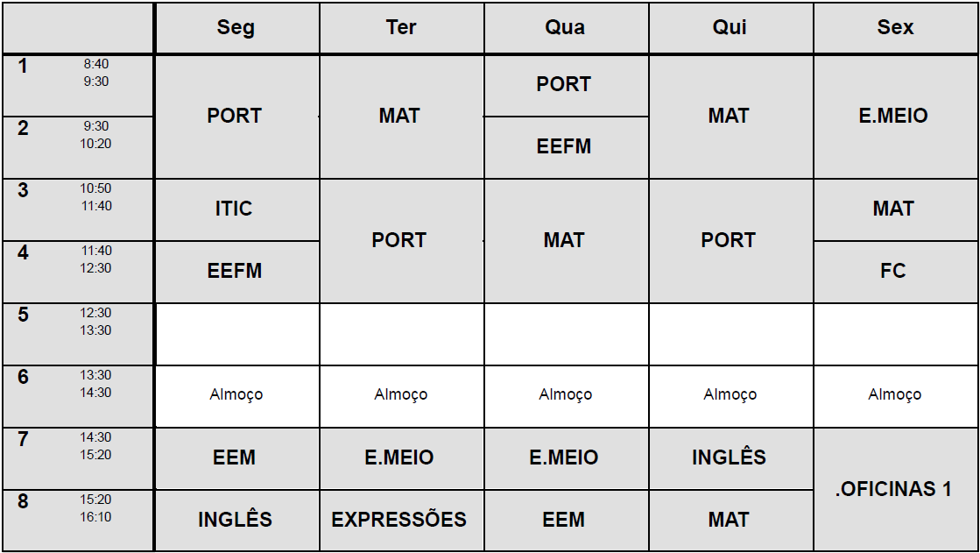Click the Almoço cell under Ter
The width and height of the screenshot is (980, 553).
coord(400,395)
